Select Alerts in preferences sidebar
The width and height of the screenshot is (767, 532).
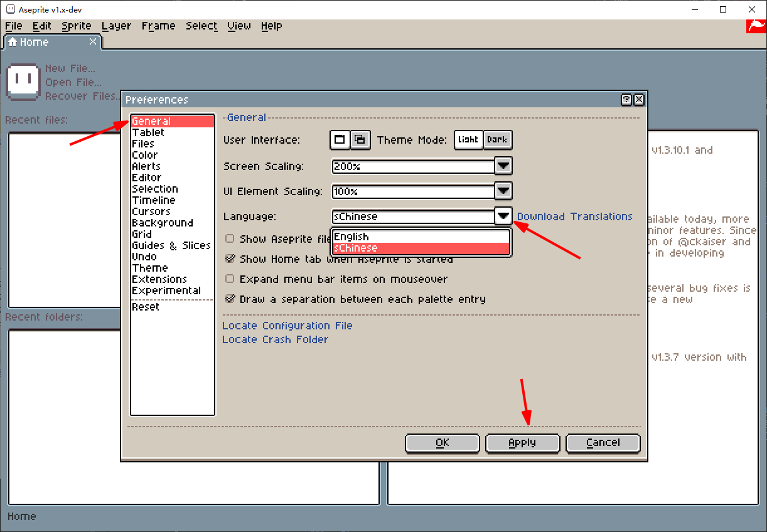point(173,166)
